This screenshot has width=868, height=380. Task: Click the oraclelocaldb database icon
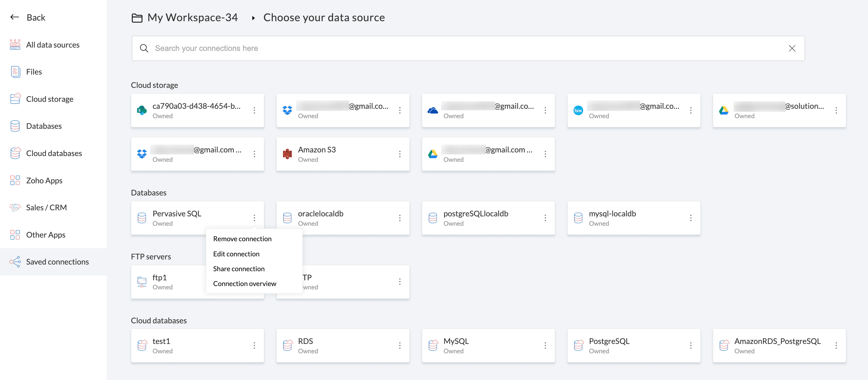287,218
